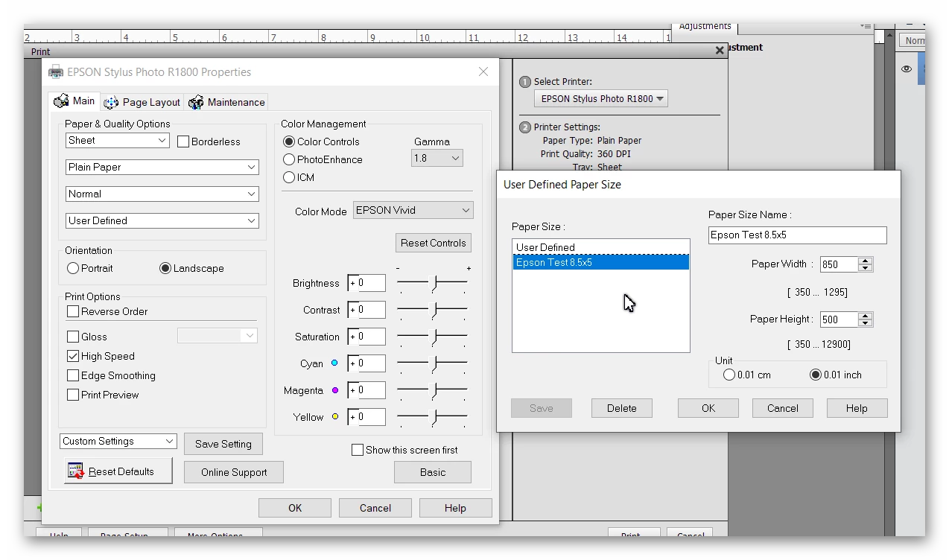Open the disabled Gloss level dropdown
The width and height of the screenshot is (949, 560).
218,336
